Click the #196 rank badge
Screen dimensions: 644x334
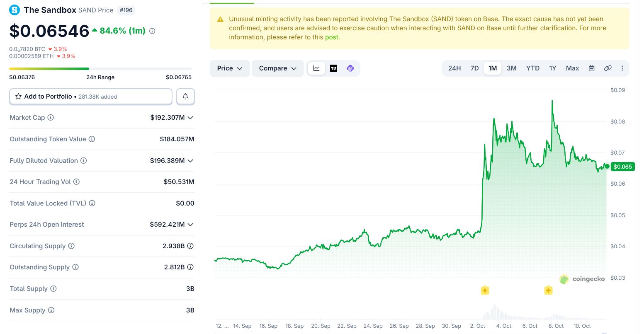126,10
